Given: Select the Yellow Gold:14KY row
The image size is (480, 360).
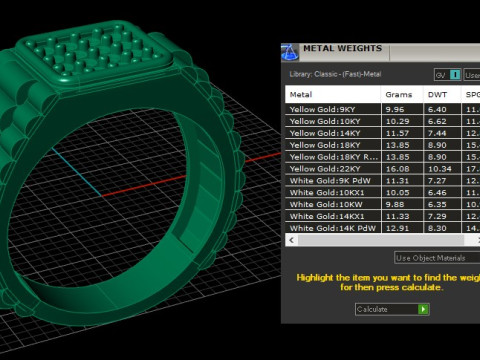Looking at the screenshot, I should coord(383,133).
